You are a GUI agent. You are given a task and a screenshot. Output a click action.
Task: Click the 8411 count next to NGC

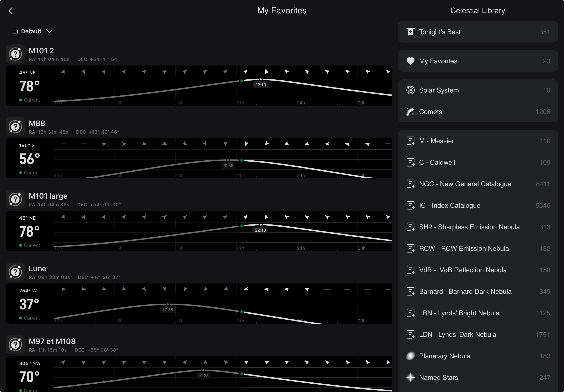pos(543,184)
